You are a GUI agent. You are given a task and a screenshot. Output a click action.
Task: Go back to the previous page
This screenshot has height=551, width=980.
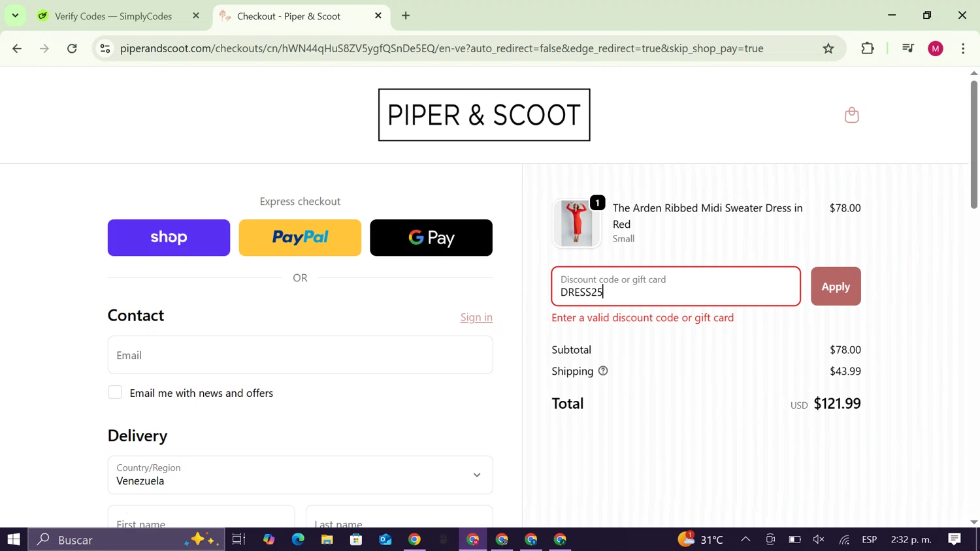(17, 48)
